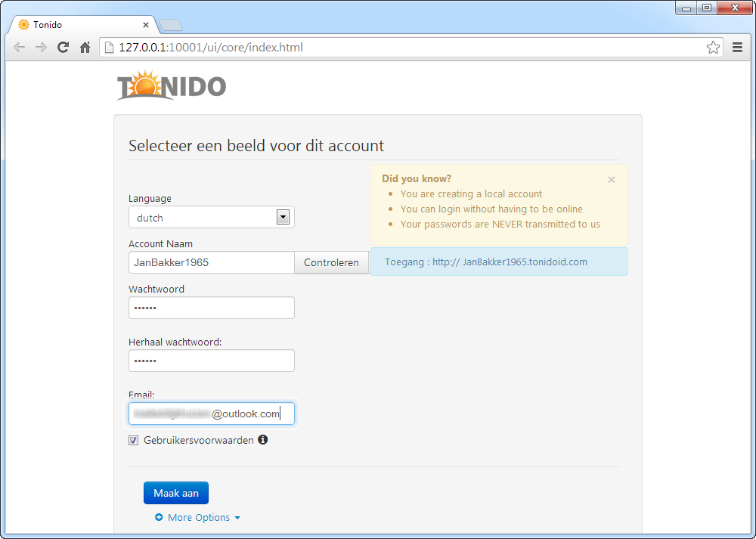Toggle the Gebruikersvoorwaarden checkbox

134,440
